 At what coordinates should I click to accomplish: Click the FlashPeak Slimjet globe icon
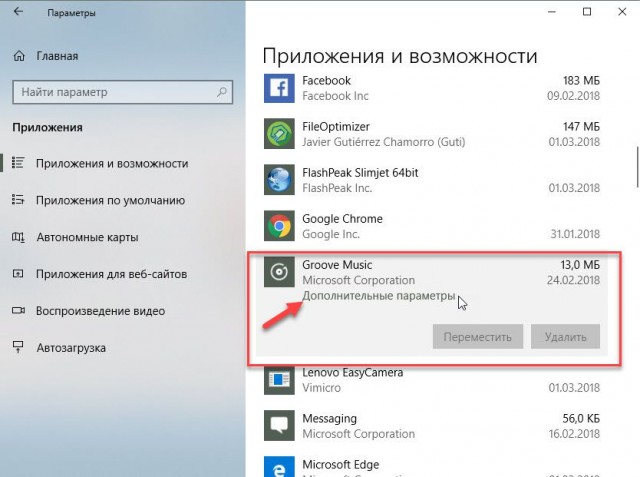pos(277,180)
